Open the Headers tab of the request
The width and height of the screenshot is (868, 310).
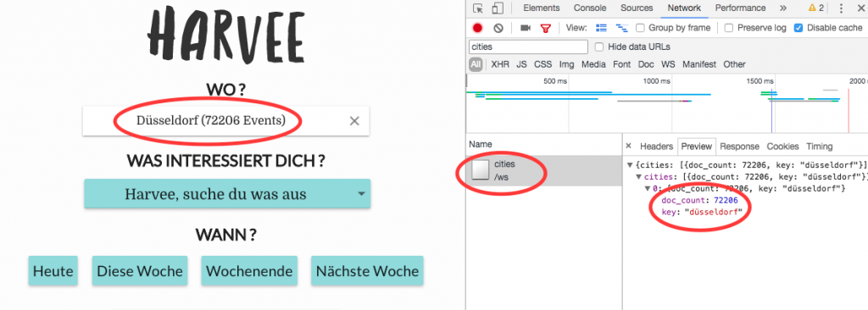[x=656, y=147]
